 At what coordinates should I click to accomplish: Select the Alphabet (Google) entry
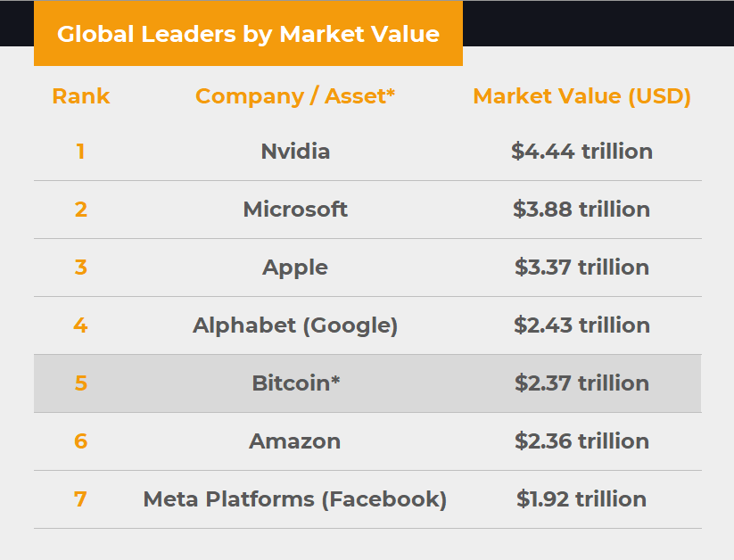point(295,325)
